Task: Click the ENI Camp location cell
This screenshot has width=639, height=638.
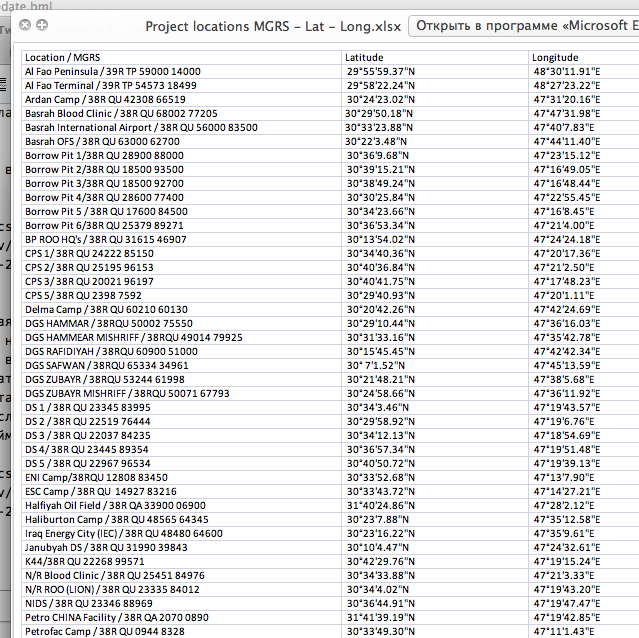Action: pos(181,477)
